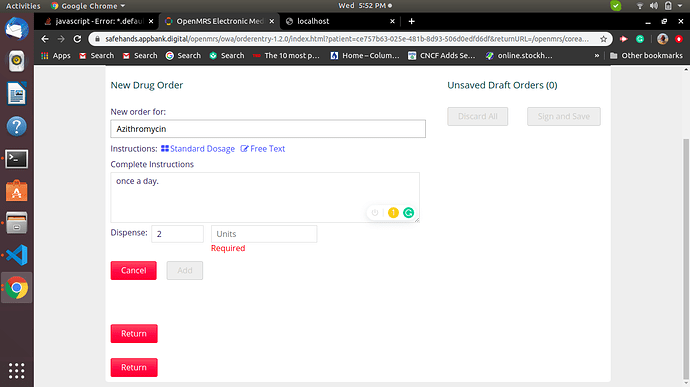
Task: Close the javascript Error tab
Action: (151, 21)
